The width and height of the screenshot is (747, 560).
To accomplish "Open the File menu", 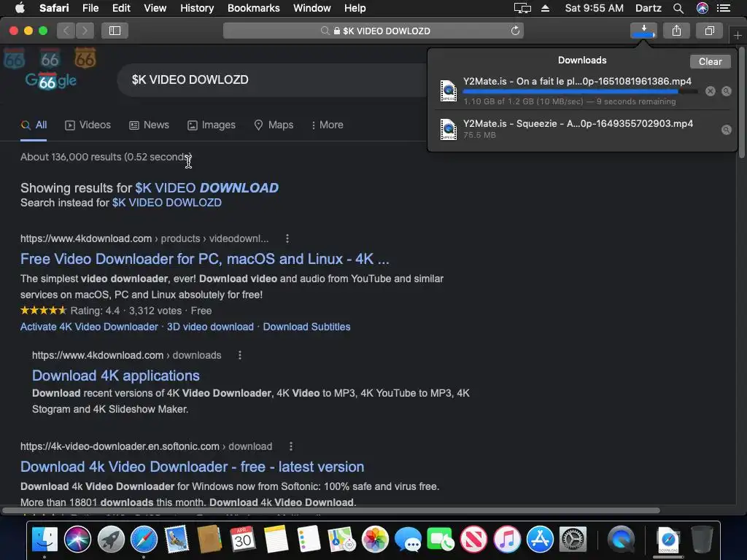I will 90,8.
